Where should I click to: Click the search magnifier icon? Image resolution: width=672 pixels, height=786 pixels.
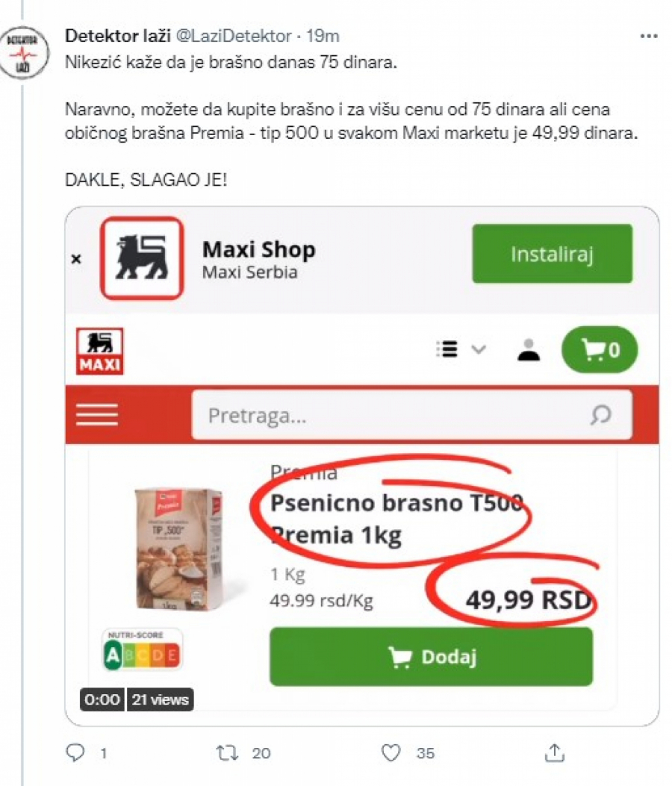click(x=600, y=415)
